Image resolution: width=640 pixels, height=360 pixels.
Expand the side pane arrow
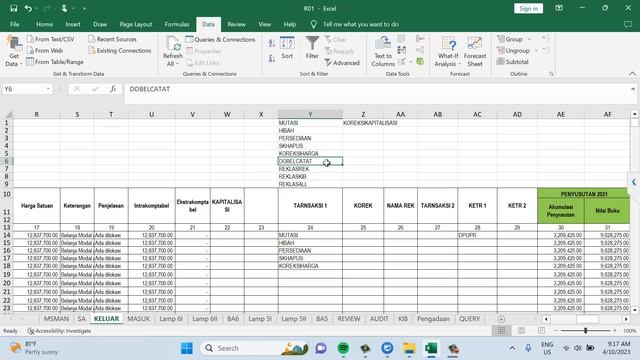coord(634,182)
